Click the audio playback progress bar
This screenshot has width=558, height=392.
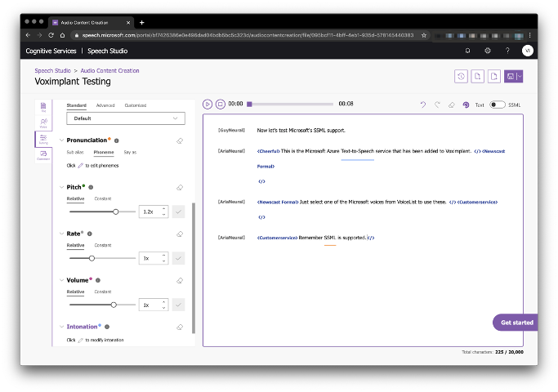(x=290, y=105)
